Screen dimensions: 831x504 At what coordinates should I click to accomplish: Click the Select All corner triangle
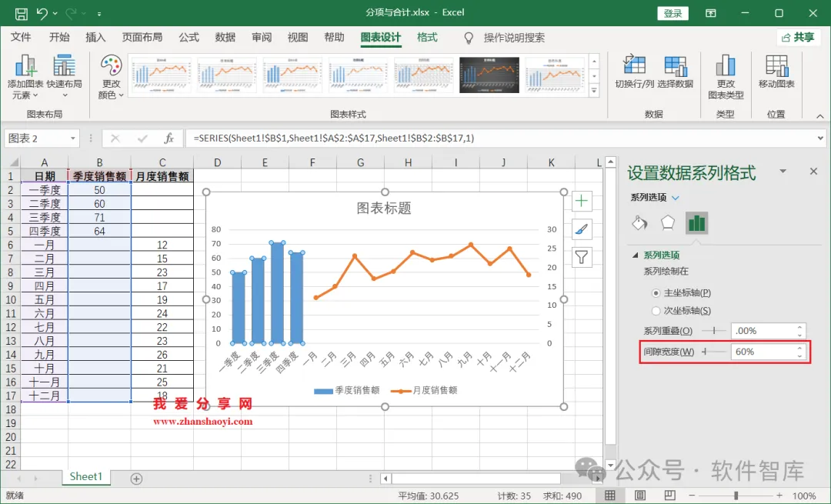[13, 162]
